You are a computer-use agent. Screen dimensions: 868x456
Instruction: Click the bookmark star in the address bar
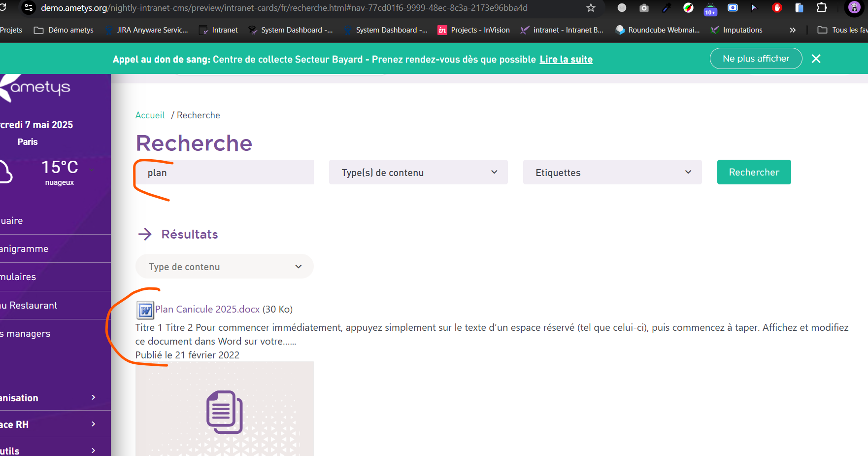591,8
